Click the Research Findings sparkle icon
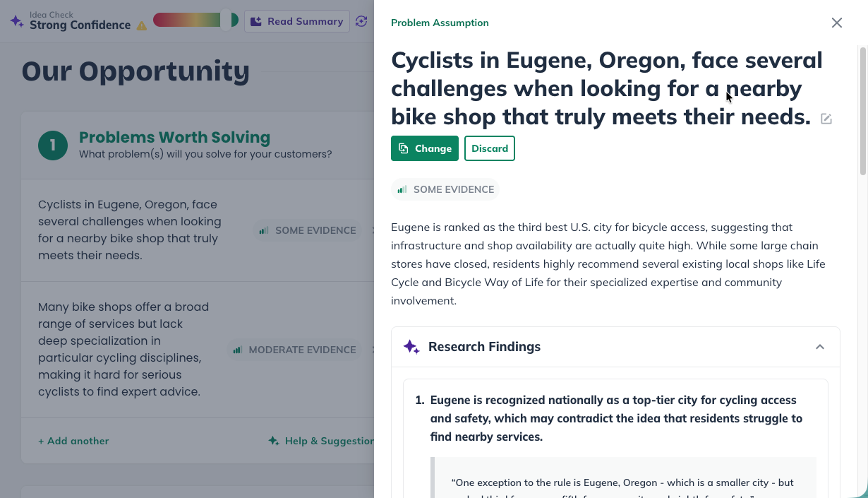The width and height of the screenshot is (868, 498). pos(411,347)
